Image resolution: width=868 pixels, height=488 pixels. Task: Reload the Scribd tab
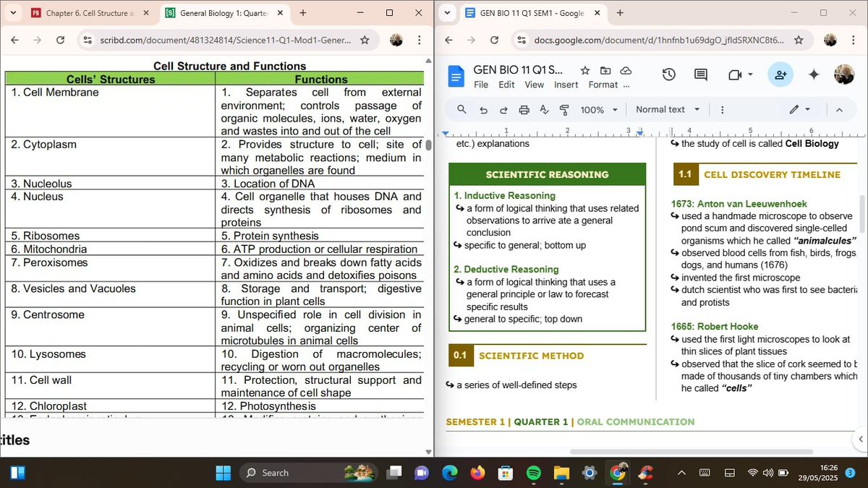click(x=60, y=40)
